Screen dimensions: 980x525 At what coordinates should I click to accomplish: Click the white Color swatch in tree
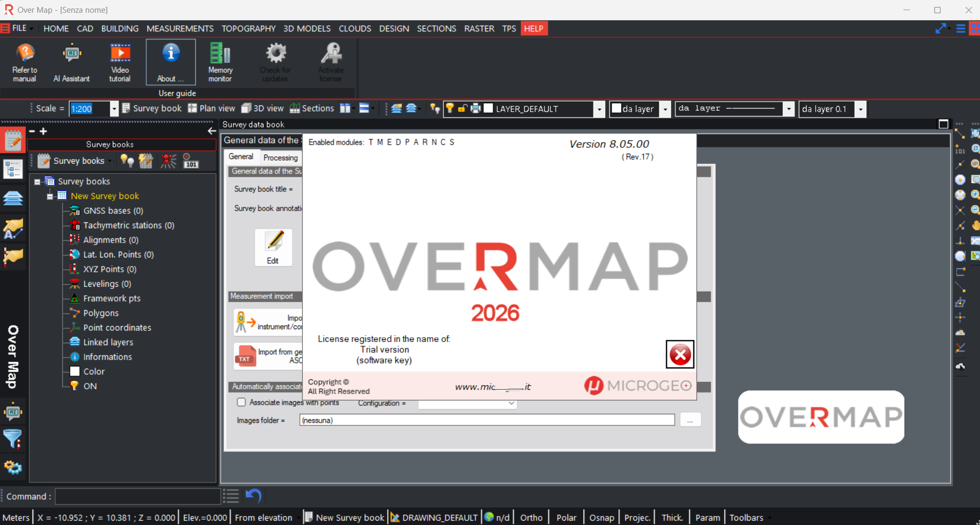tap(75, 371)
